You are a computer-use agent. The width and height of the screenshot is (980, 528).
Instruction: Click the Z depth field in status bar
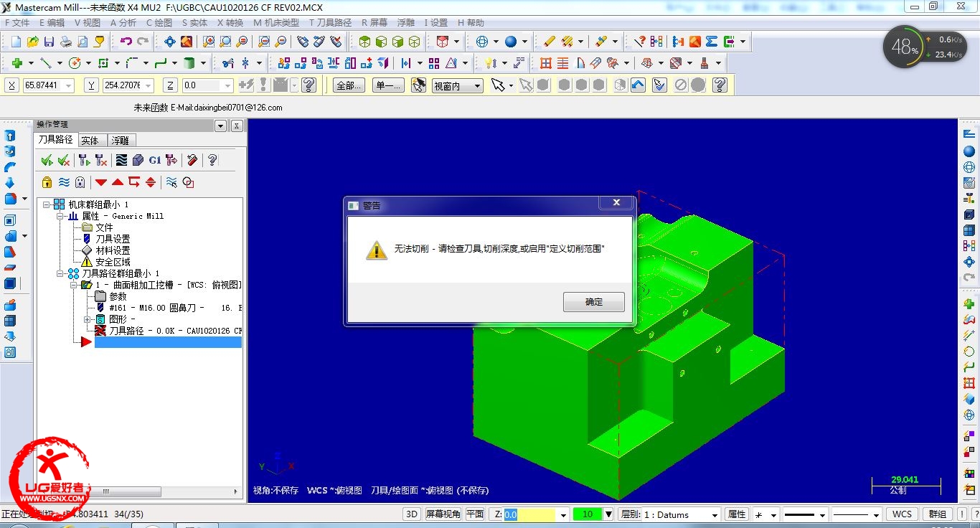[x=529, y=514]
